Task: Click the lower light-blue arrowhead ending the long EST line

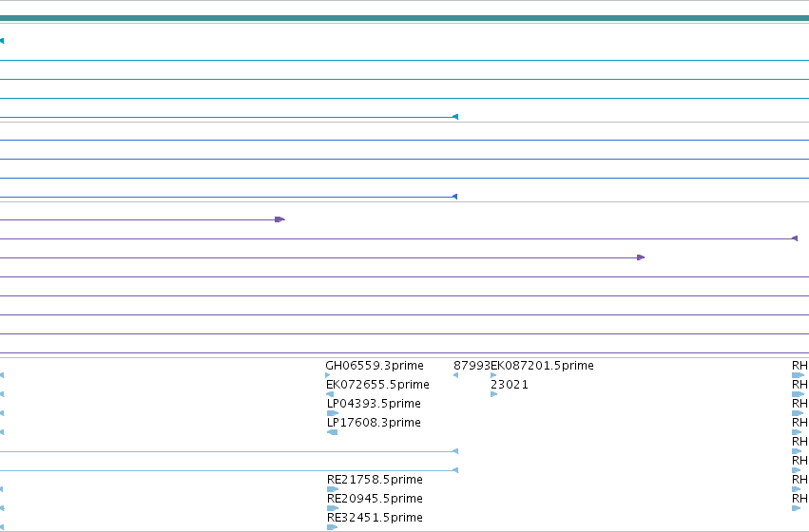Action: pos(455,470)
